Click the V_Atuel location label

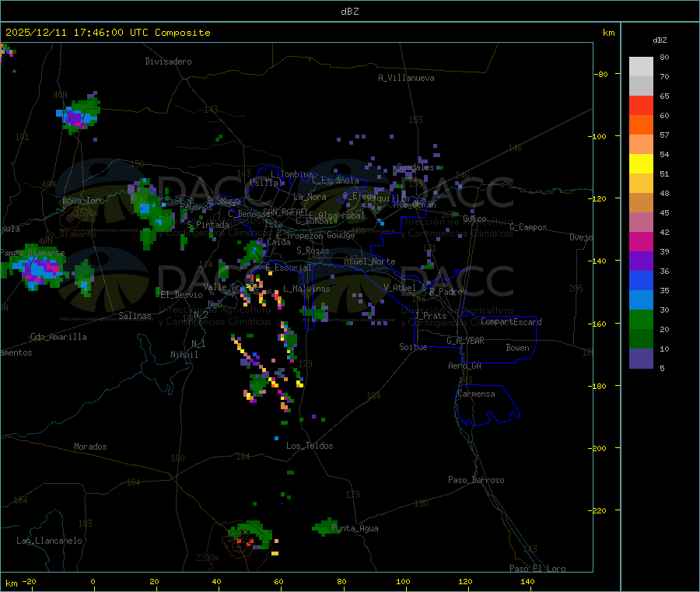(x=400, y=288)
